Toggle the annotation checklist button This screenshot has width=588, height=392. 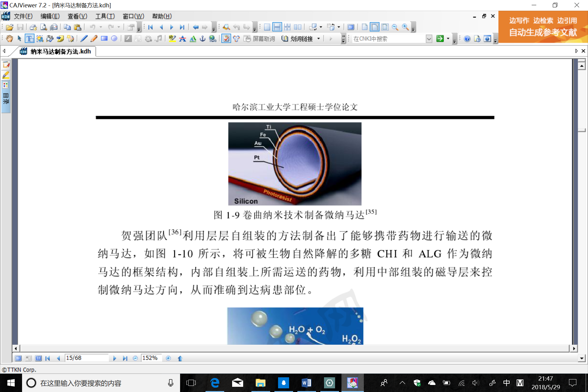tap(226, 39)
